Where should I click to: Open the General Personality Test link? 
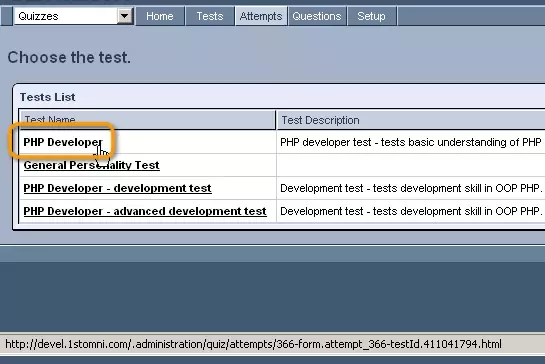[91, 165]
